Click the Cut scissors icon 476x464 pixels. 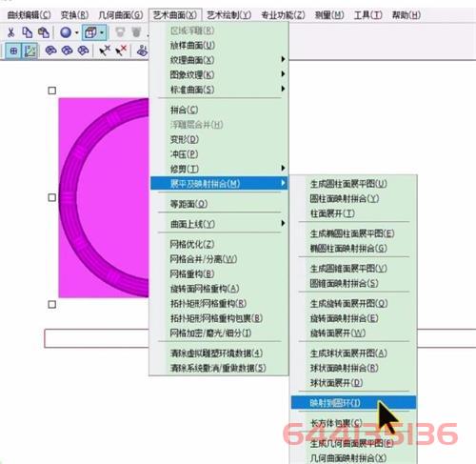click(10, 32)
